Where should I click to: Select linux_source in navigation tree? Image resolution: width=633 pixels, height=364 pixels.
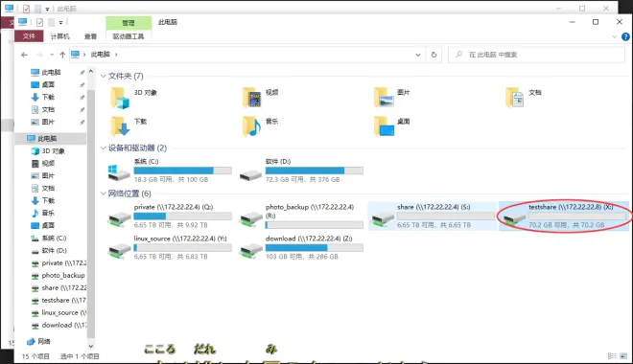click(x=64, y=313)
